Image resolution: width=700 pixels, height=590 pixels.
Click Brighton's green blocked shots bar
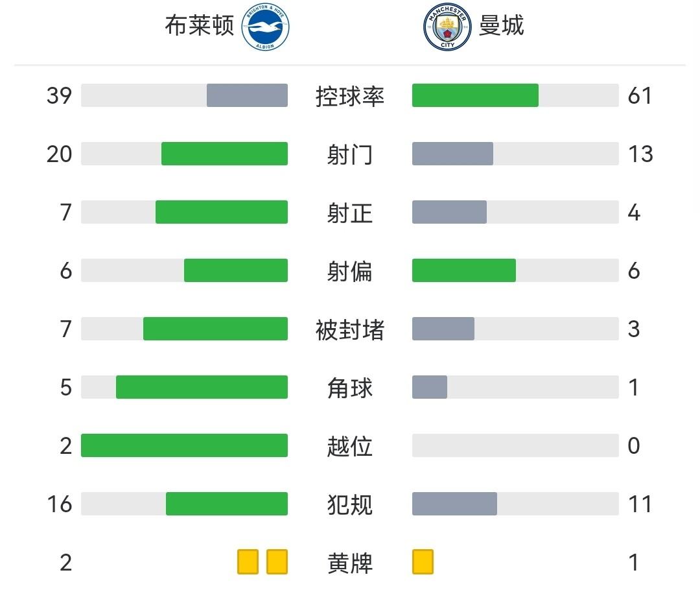(x=215, y=329)
